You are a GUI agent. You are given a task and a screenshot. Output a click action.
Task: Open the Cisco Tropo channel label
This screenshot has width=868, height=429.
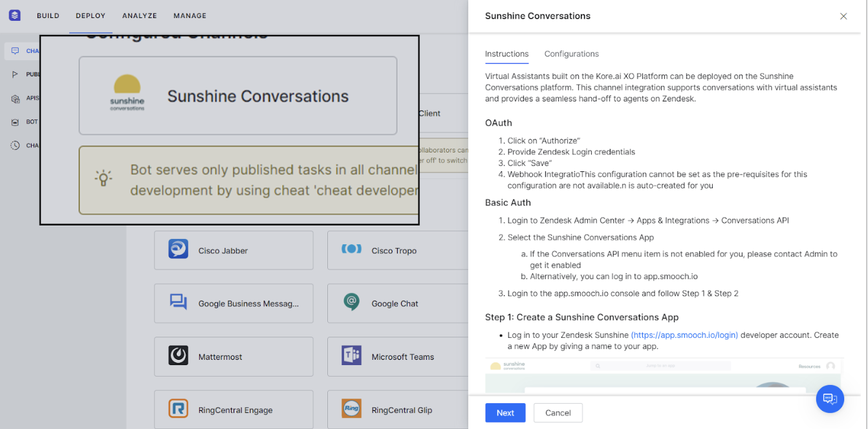pos(394,251)
